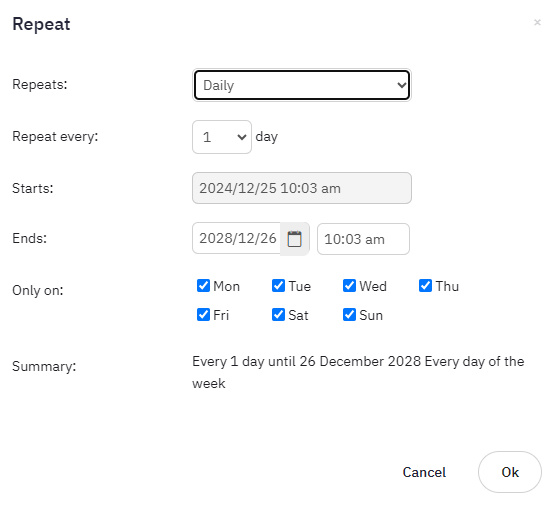Uncheck the Thu checkbox
This screenshot has height=506, width=552.
tap(425, 286)
